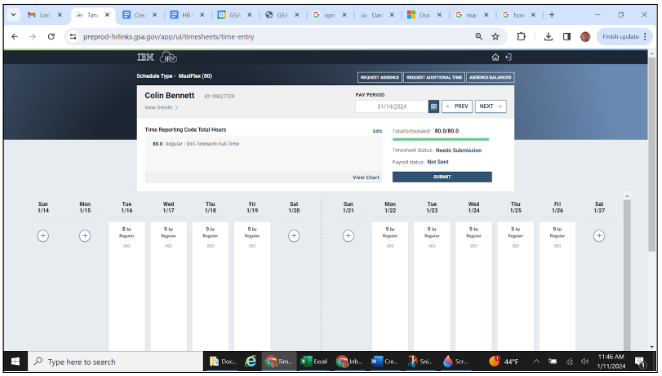
Task: Switch to the HR document tab
Action: point(187,15)
